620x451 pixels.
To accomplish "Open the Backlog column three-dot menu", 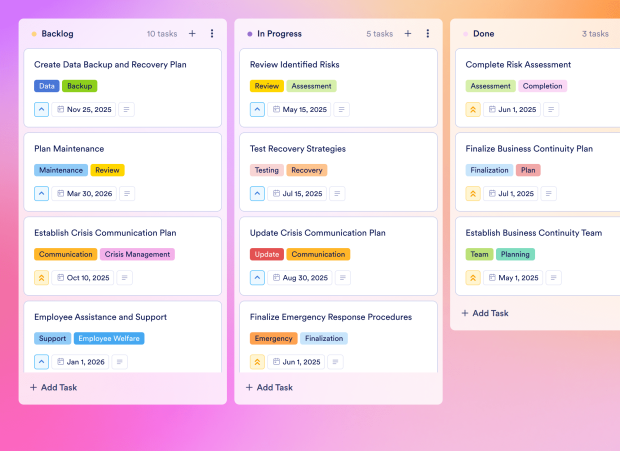I will pos(212,33).
